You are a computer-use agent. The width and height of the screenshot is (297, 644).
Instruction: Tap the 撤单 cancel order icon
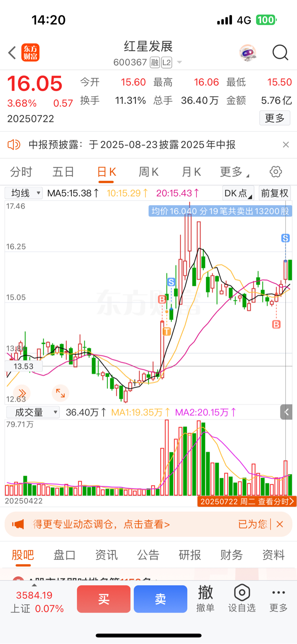[x=205, y=599]
